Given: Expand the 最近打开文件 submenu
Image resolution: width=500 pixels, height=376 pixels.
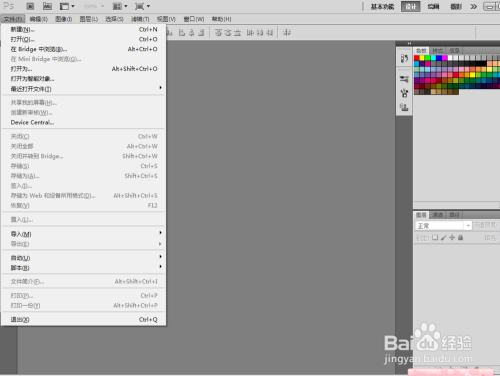Looking at the screenshot, I should coord(83,89).
